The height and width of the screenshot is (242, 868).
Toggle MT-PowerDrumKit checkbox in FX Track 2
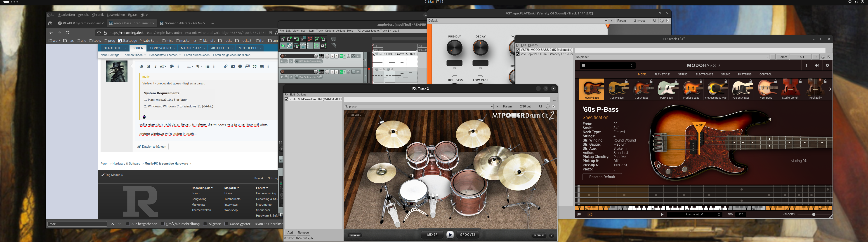[287, 99]
